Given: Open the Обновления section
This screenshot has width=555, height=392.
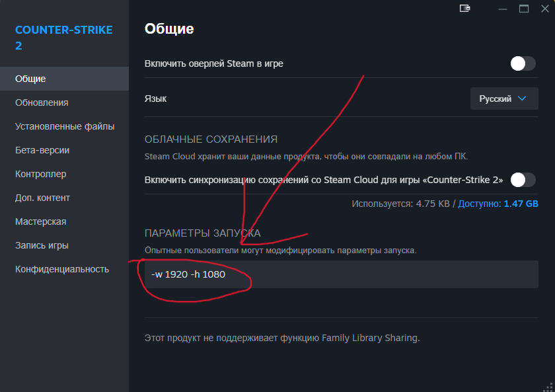Looking at the screenshot, I should click(42, 102).
